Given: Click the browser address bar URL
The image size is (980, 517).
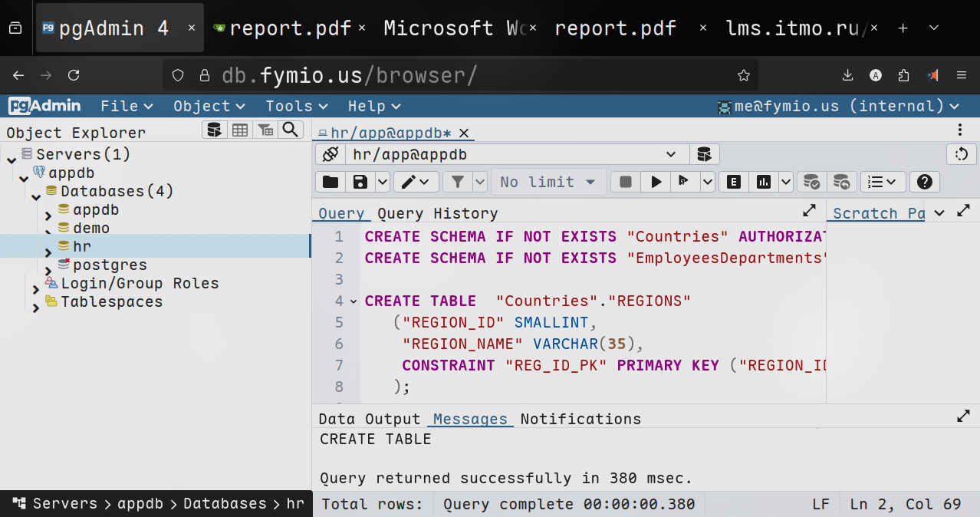Looking at the screenshot, I should 350,75.
